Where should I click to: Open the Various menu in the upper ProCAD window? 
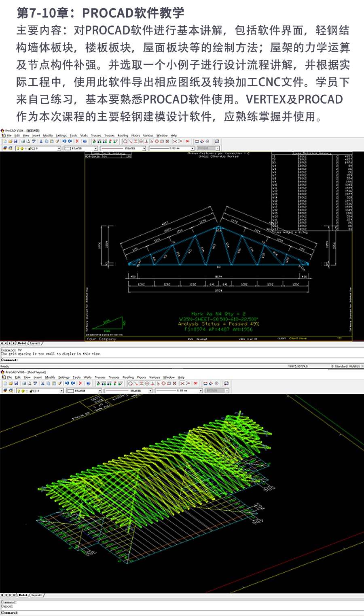tap(148, 136)
